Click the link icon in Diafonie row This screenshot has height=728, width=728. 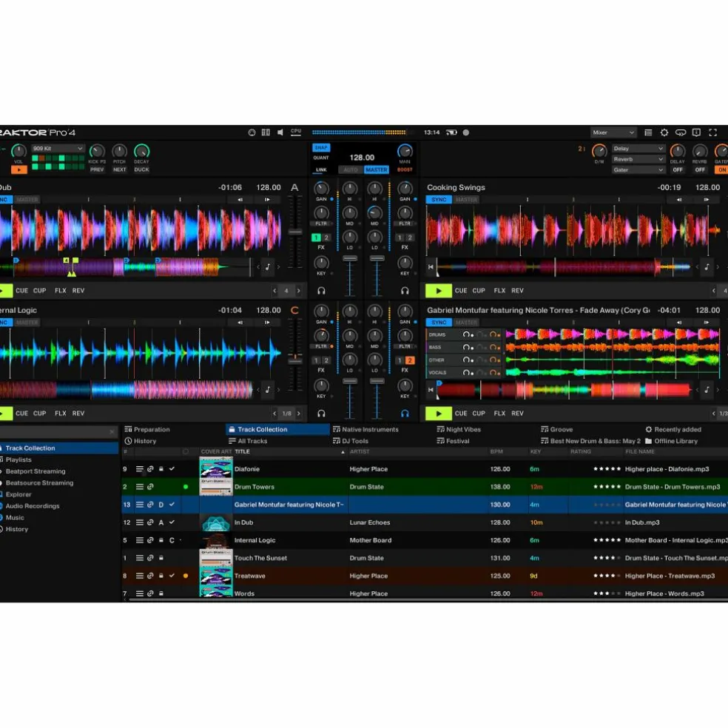click(150, 469)
